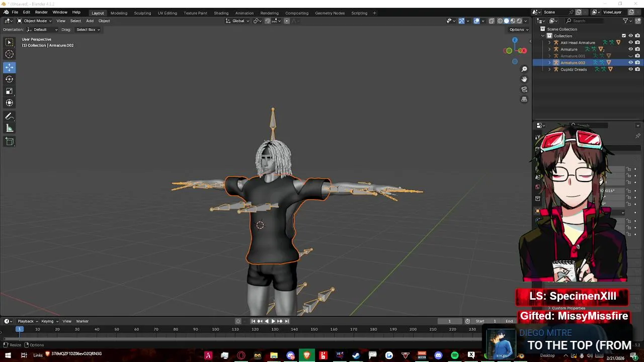The height and width of the screenshot is (362, 644).
Task: Click the red X axis gizmo ball
Action: click(523, 50)
